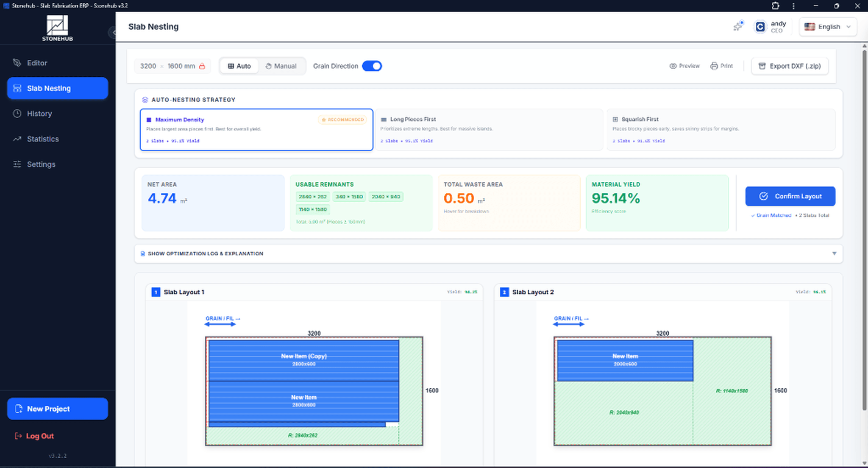This screenshot has height=468, width=868.
Task: Open the andy CEO user profile
Action: tap(771, 27)
